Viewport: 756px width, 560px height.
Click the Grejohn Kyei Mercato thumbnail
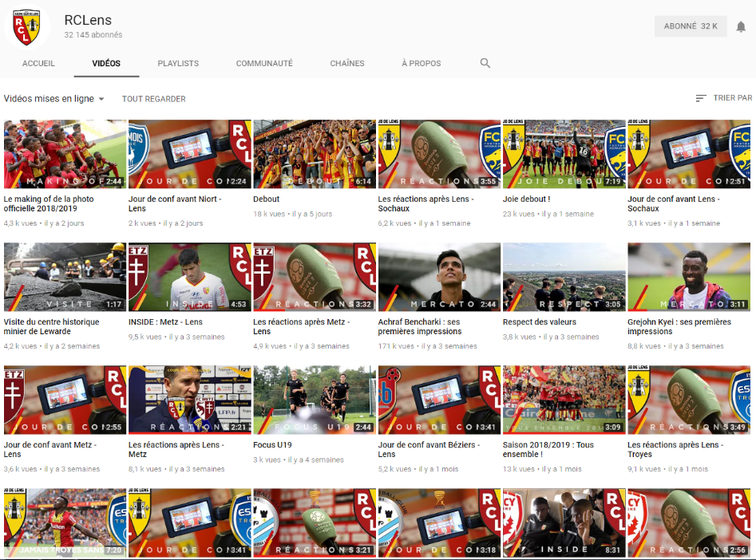point(688,277)
